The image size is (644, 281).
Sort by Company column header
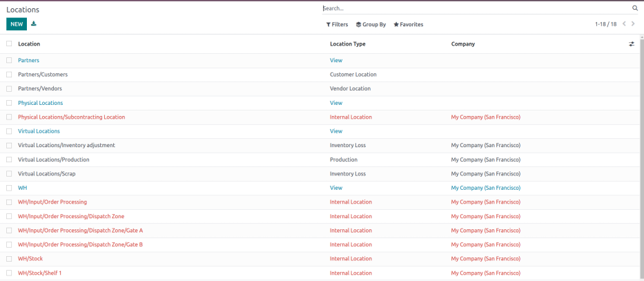(462, 44)
